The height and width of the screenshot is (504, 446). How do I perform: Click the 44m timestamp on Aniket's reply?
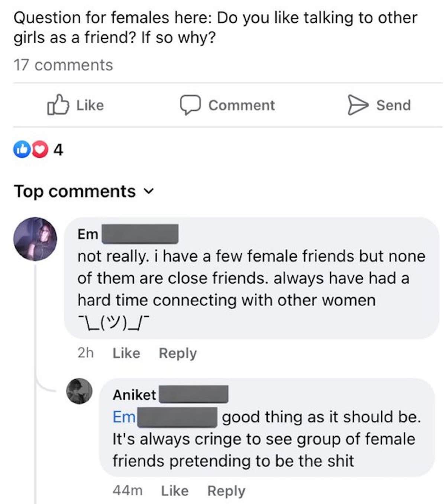(x=127, y=491)
